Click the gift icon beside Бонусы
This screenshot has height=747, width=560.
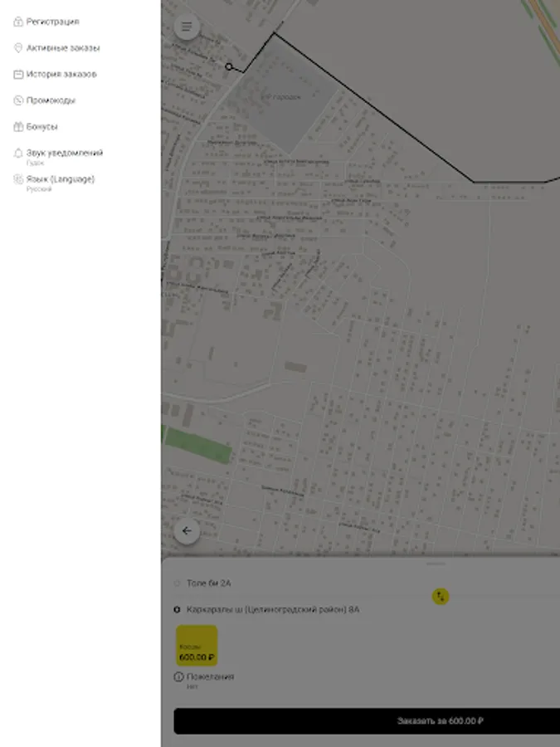(18, 126)
